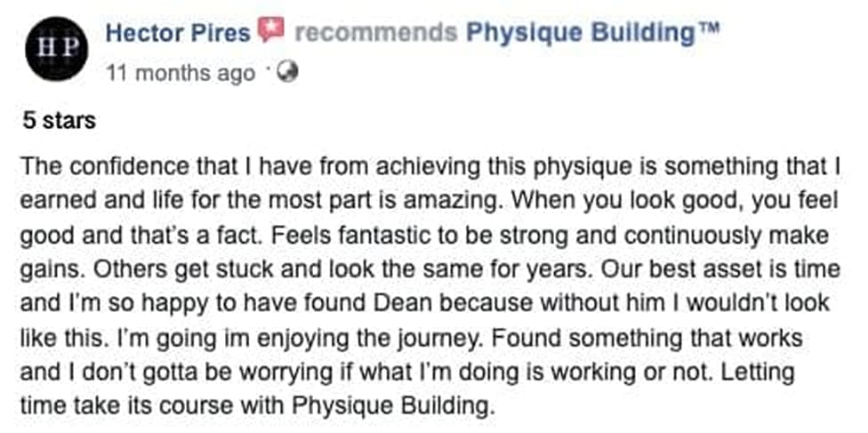This screenshot has height=433, width=868.
Task: Click the "5 stars" rating label
Action: (x=60, y=120)
